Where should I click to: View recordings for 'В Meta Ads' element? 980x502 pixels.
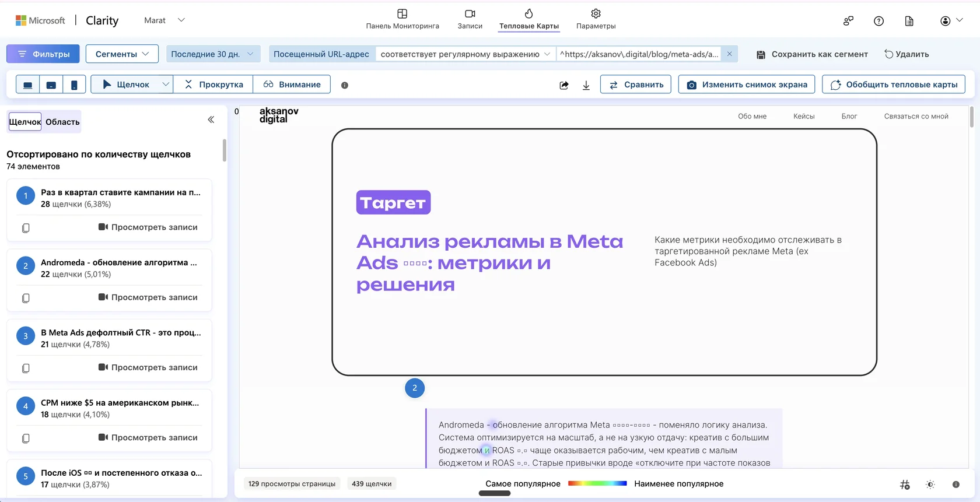(x=148, y=367)
